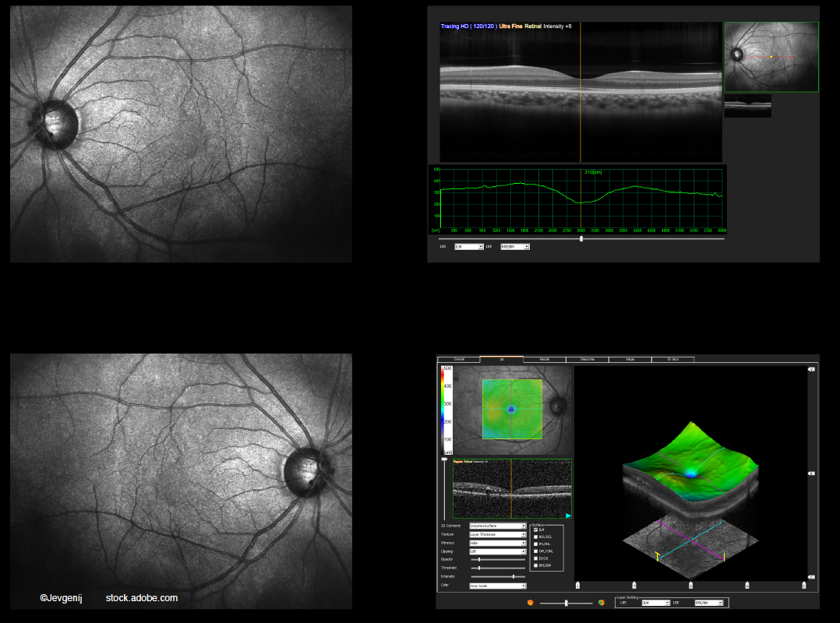The width and height of the screenshot is (840, 623).
Task: Click the small B-scan image in the 3D tab
Action: coord(512,488)
